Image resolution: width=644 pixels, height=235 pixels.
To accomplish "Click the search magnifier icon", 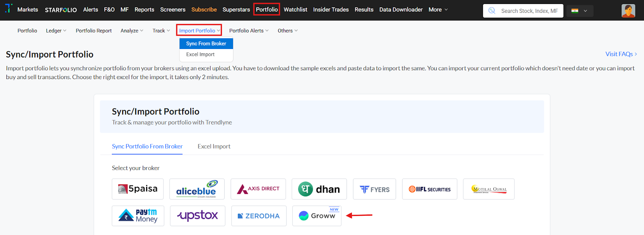I will click(x=492, y=11).
